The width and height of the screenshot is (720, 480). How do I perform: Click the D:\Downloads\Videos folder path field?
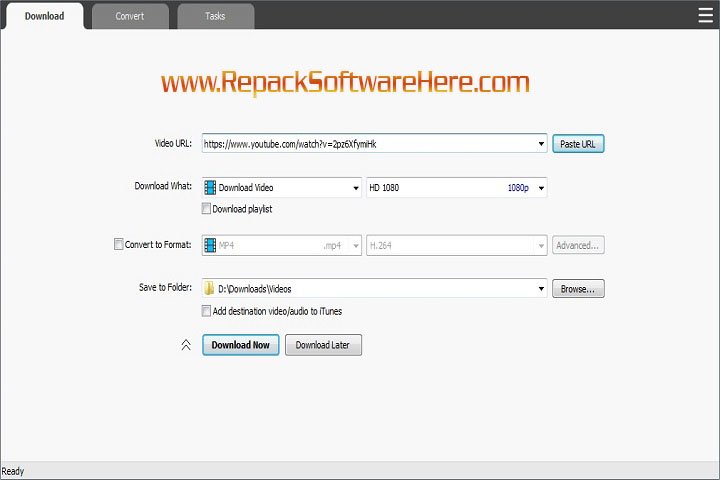tap(374, 288)
